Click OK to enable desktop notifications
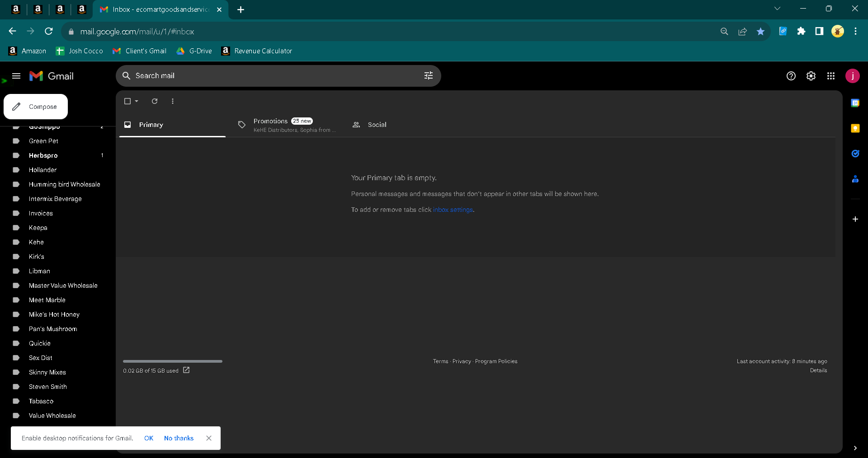The width and height of the screenshot is (868, 458). tap(149, 438)
